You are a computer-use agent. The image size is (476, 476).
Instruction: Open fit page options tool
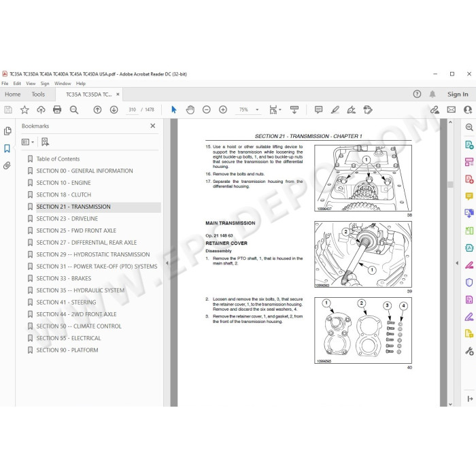[275, 109]
